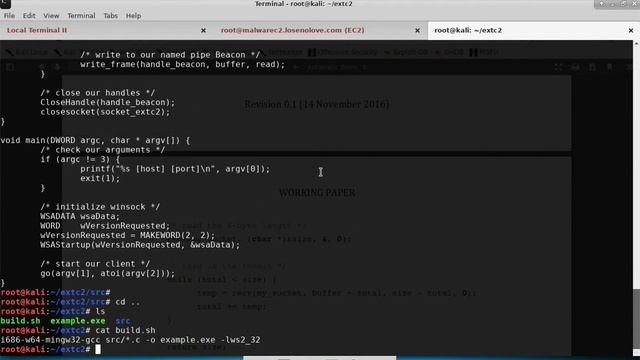
Task: Close the root@kali ~/extc2 tab
Action: [631, 31]
